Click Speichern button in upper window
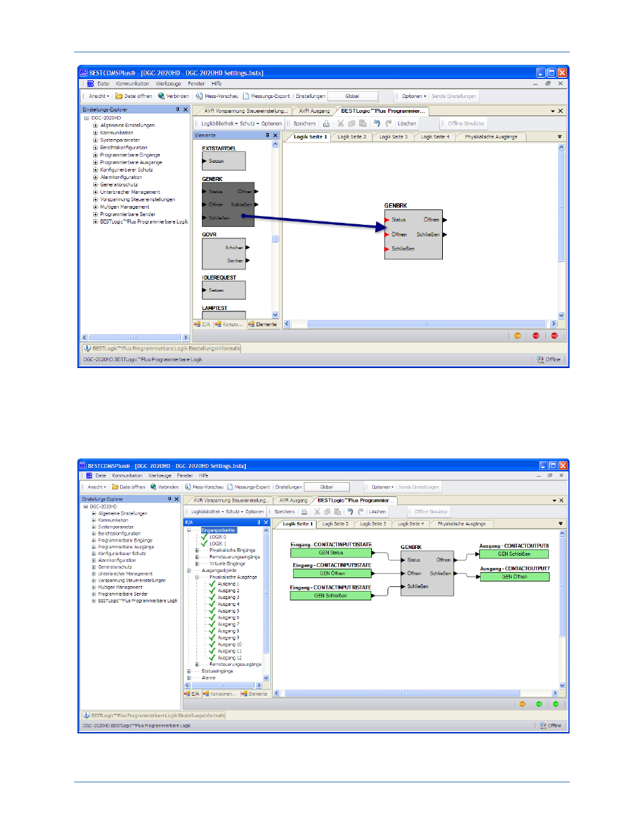This screenshot has width=644, height=834. coord(304,124)
